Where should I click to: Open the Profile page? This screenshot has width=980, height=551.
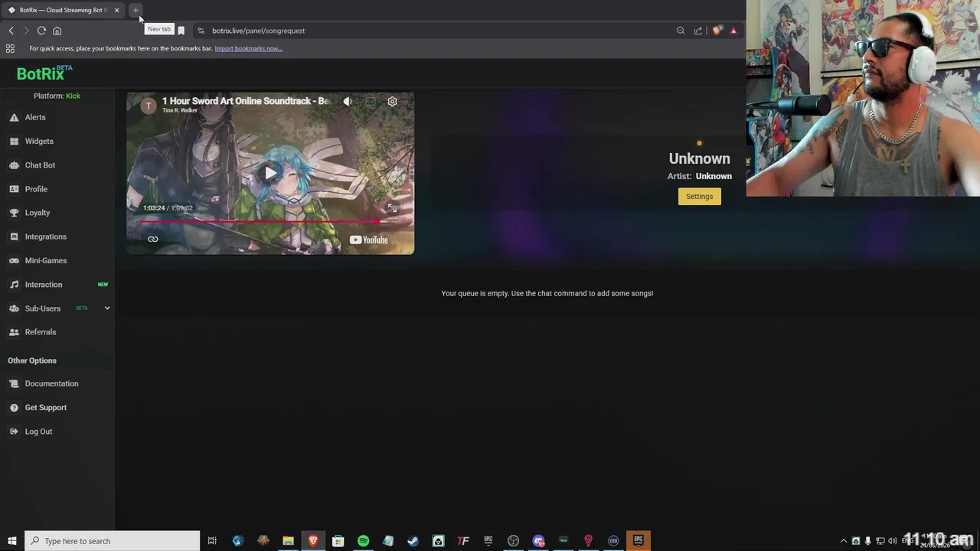point(36,189)
